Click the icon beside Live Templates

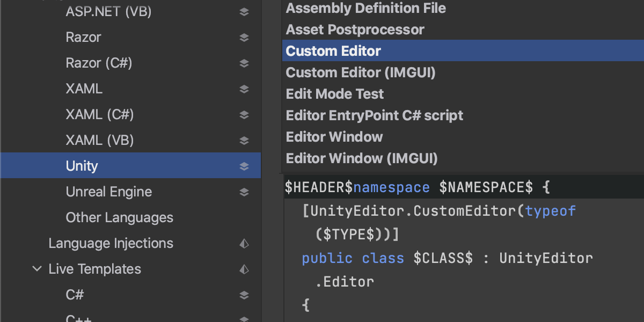(x=244, y=269)
